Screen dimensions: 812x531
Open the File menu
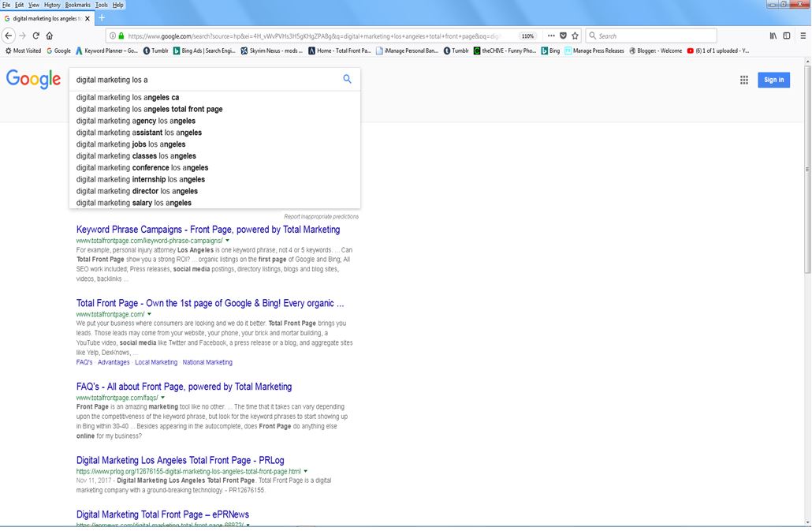6,5
